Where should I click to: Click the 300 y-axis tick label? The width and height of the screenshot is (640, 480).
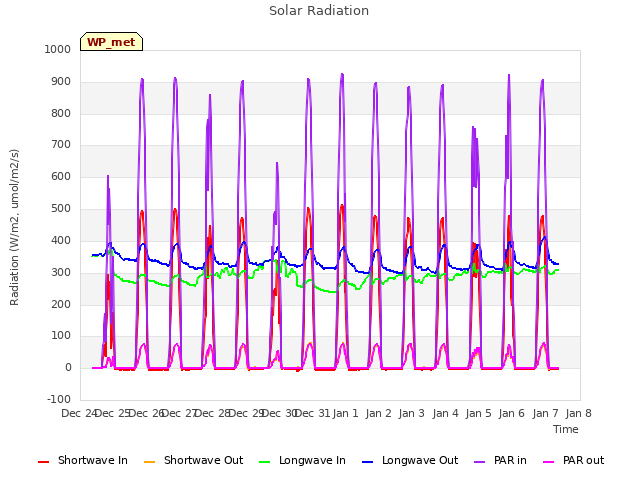point(61,272)
